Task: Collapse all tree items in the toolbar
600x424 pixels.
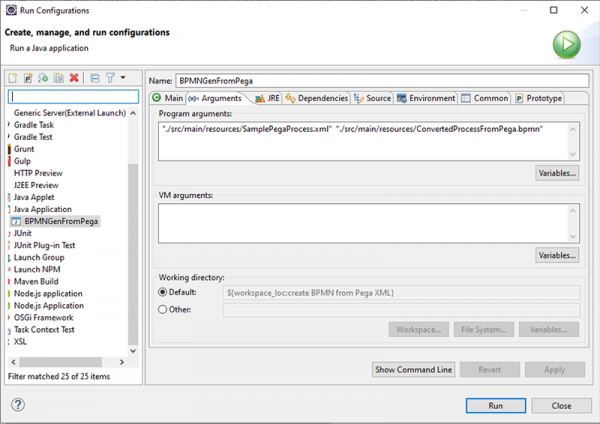Action: click(x=94, y=78)
